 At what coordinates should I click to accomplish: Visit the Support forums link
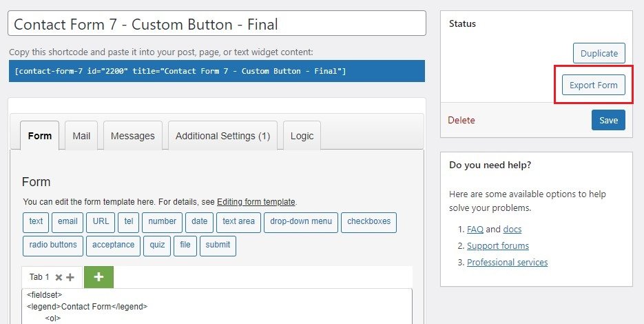(497, 245)
